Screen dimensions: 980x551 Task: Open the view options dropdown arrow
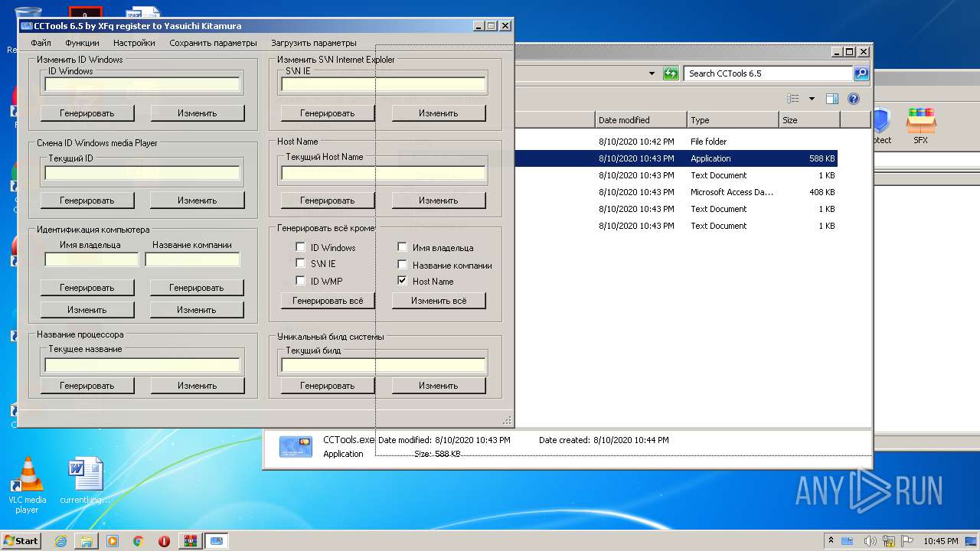[x=812, y=99]
